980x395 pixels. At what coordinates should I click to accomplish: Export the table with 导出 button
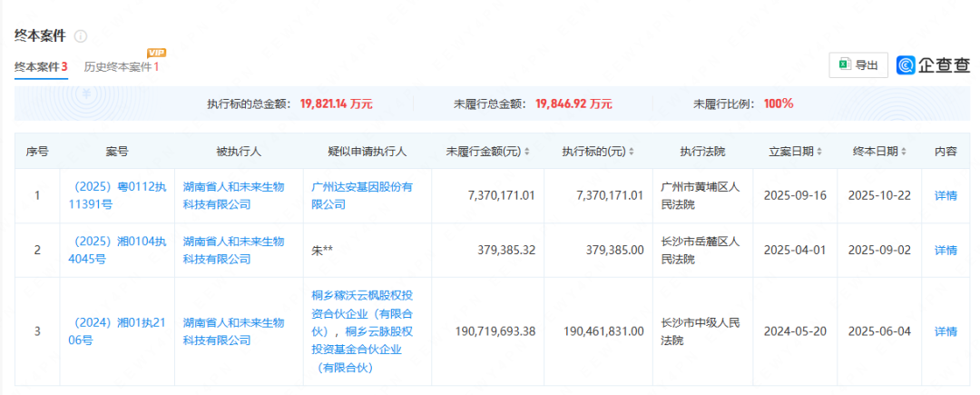858,64
